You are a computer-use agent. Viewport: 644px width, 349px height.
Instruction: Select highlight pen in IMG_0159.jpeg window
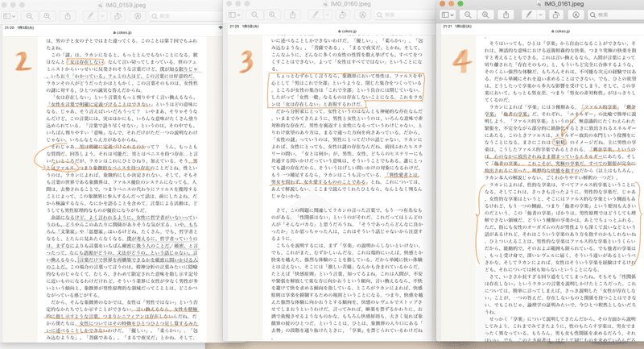90,16
